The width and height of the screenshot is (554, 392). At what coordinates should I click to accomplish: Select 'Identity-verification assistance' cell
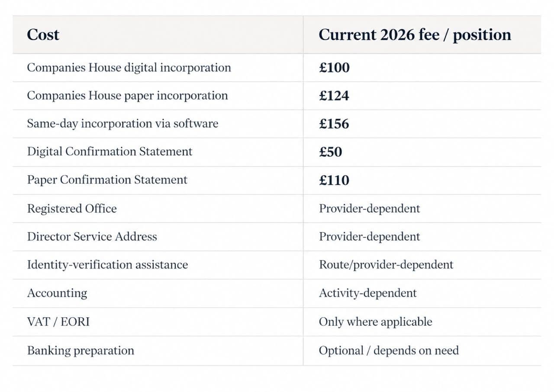pyautogui.click(x=107, y=265)
